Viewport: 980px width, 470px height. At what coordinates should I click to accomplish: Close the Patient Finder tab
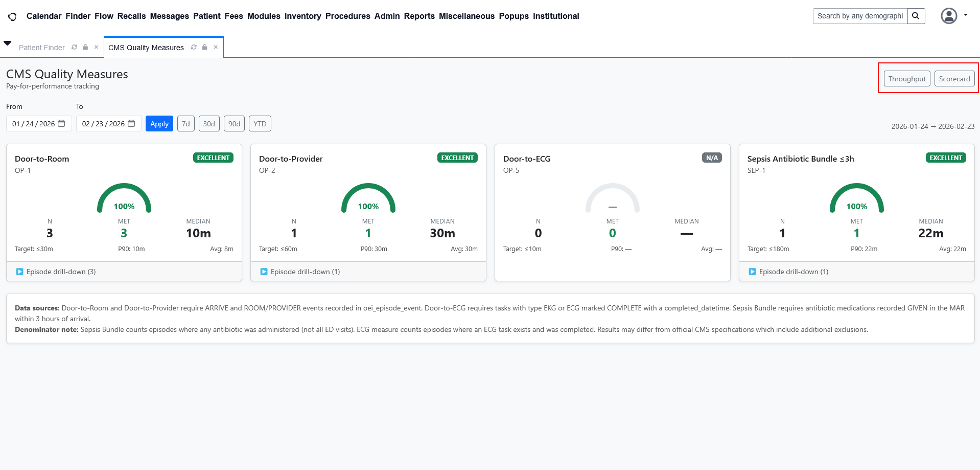[x=96, y=47]
